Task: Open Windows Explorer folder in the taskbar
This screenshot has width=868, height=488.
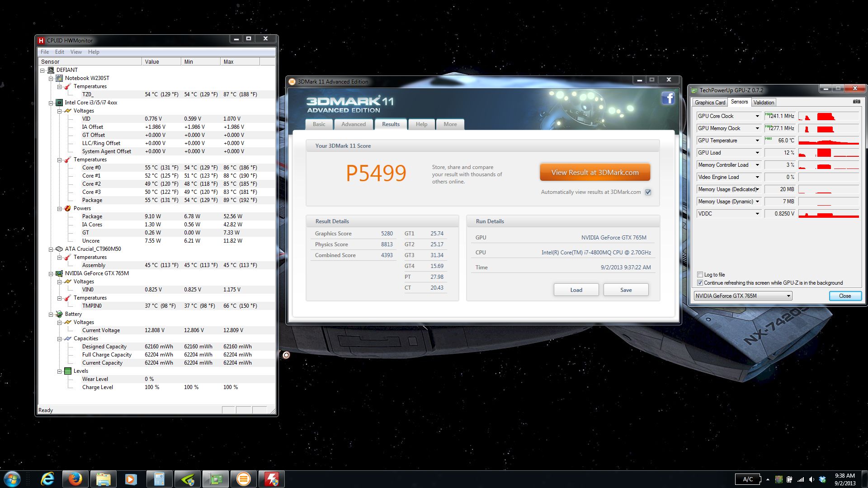Action: tap(103, 479)
